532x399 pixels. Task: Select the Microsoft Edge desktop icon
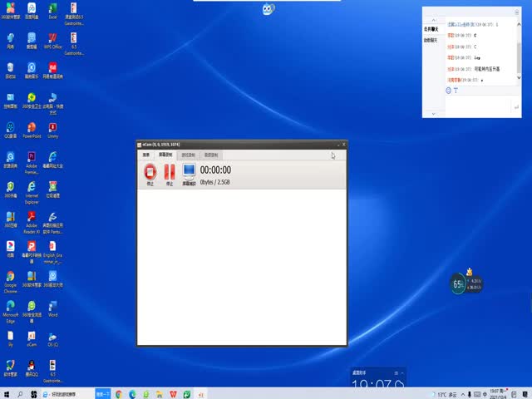click(10, 308)
